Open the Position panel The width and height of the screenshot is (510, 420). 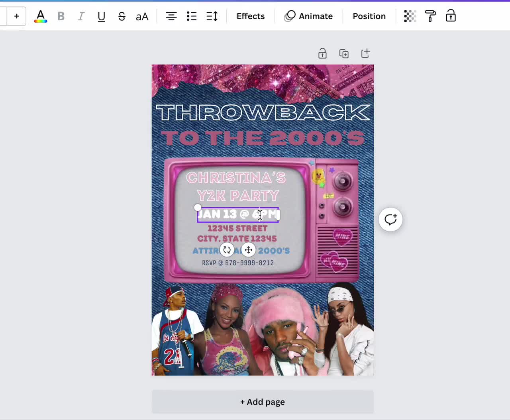pos(369,16)
